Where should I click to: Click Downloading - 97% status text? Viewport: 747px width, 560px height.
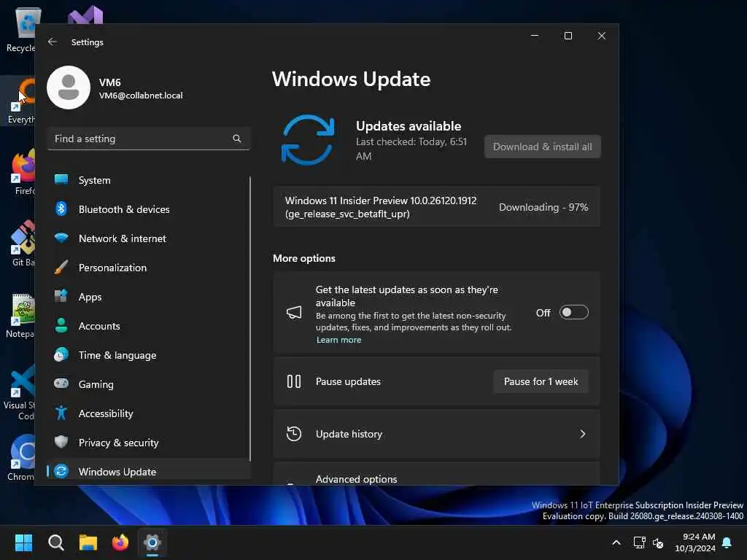[x=543, y=207]
